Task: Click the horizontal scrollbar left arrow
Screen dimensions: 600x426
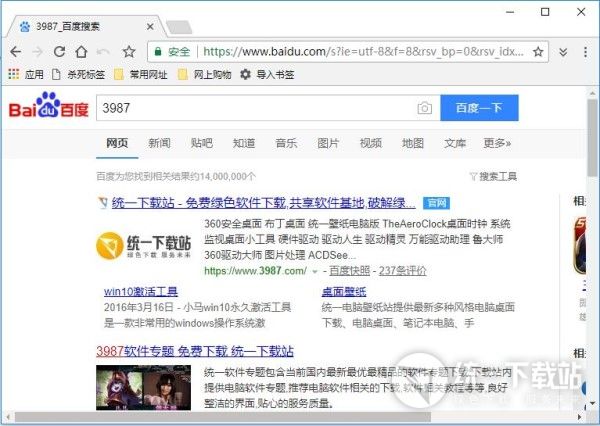Action: point(8,417)
